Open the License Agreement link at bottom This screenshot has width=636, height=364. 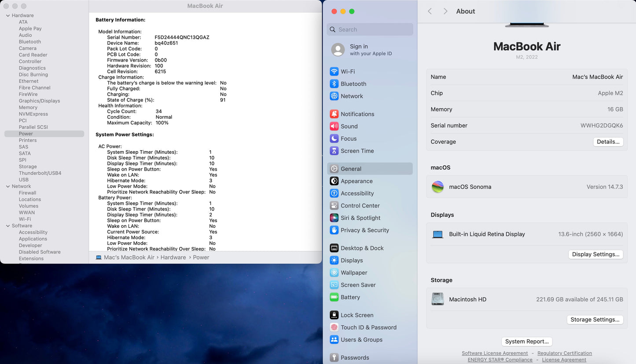(564, 360)
